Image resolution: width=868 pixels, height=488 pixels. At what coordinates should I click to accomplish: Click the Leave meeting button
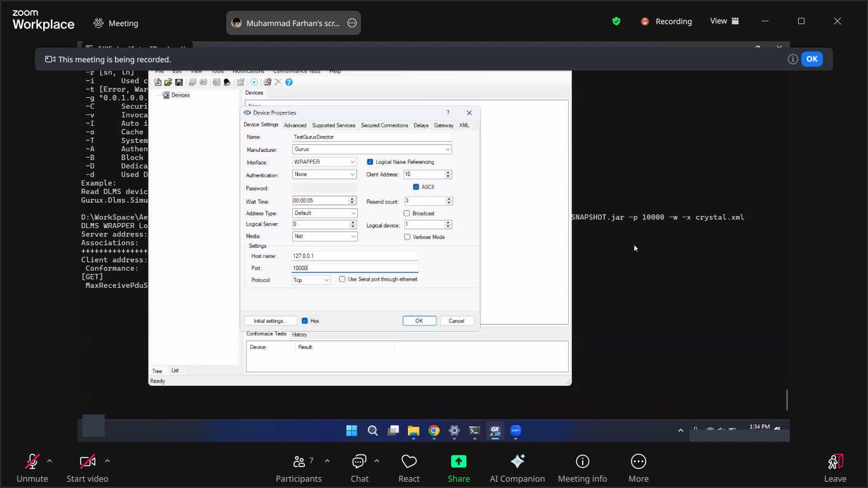pos(835,468)
